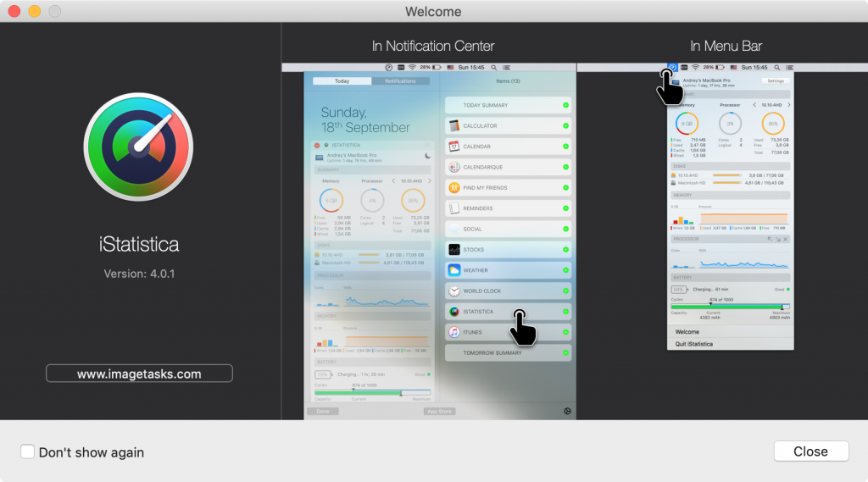The width and height of the screenshot is (868, 482).
Task: Click the Find My Friends icon
Action: (x=454, y=187)
